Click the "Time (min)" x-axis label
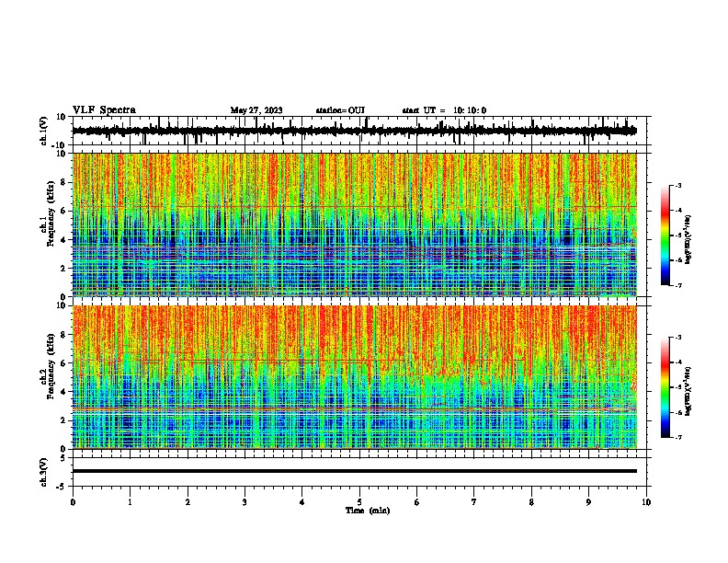Viewport: 728px width, 563px height. [368, 511]
